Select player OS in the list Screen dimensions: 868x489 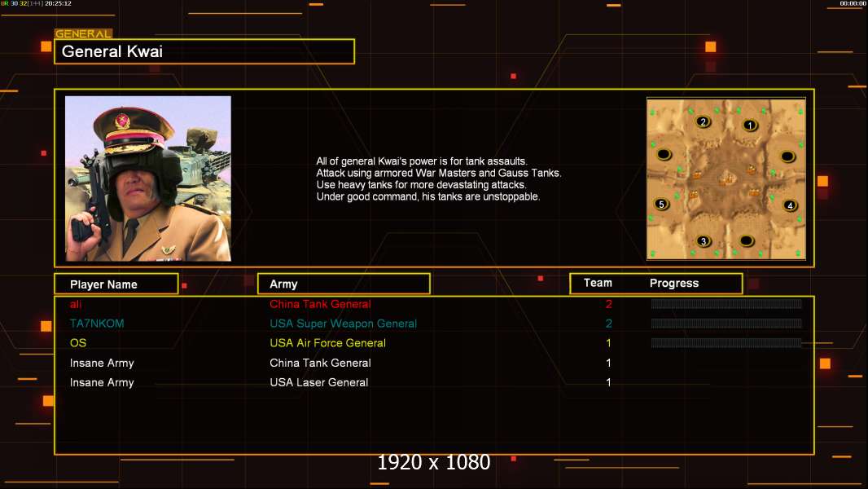pyautogui.click(x=78, y=343)
